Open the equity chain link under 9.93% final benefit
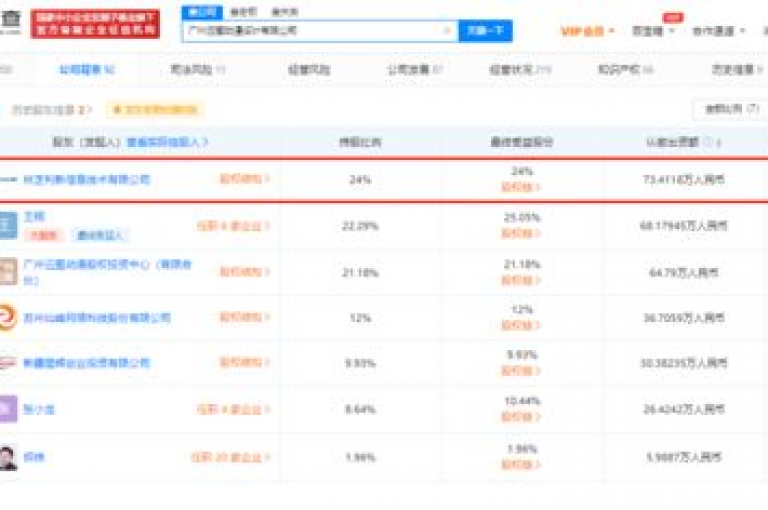 [x=521, y=371]
